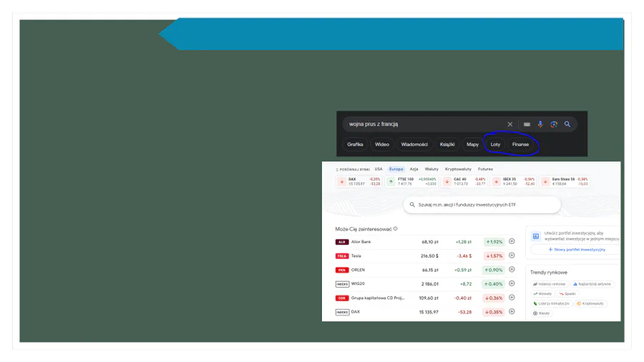Switch to the USA markets tab
644x362 pixels.
point(379,170)
